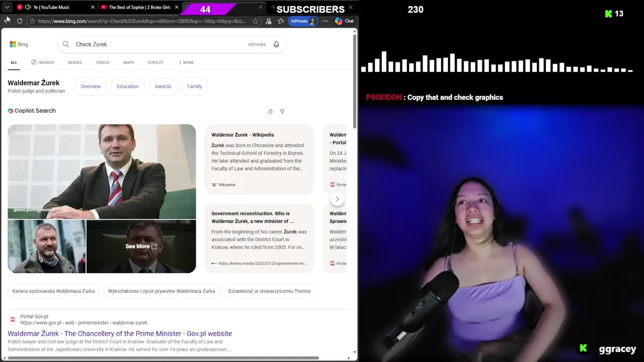Screen dimensions: 644x362
Task: Click Działalność w stowarzyszeniu Themis chip
Action: coord(269,291)
